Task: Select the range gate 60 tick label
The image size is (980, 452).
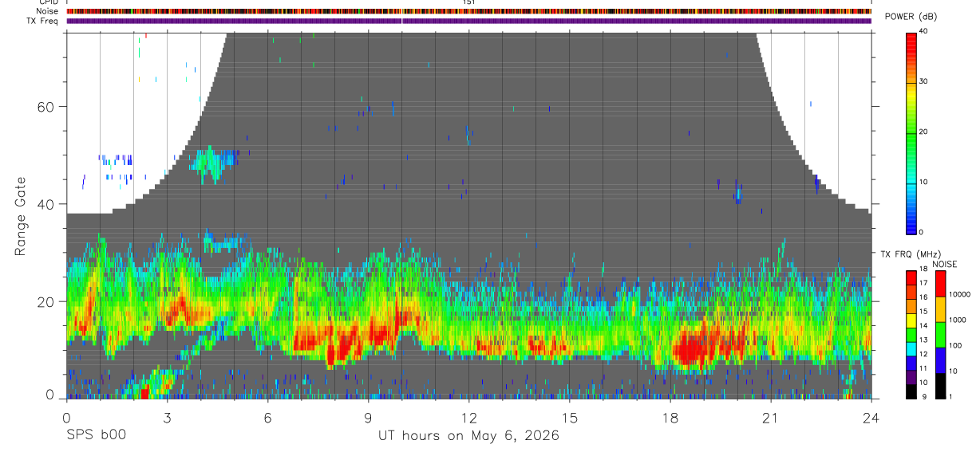Action: pos(55,106)
